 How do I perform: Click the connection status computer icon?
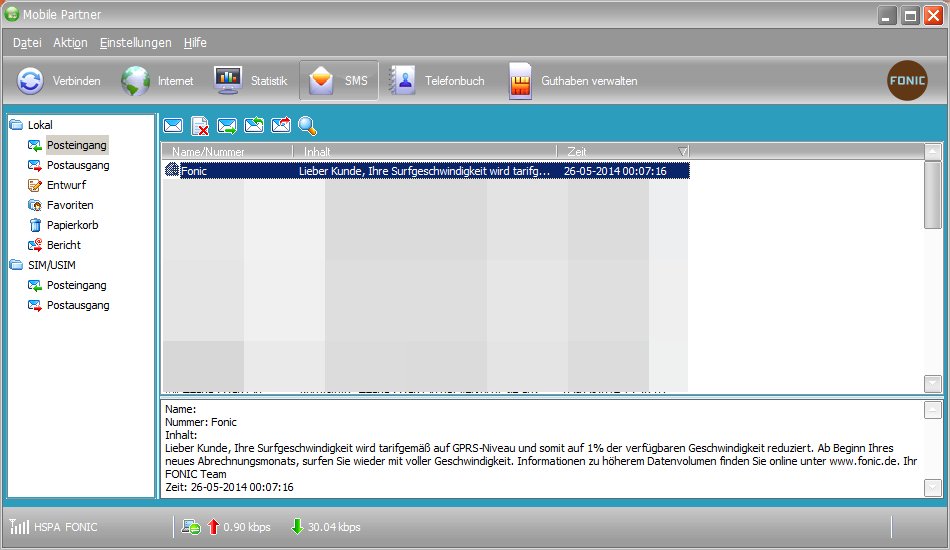[191, 527]
